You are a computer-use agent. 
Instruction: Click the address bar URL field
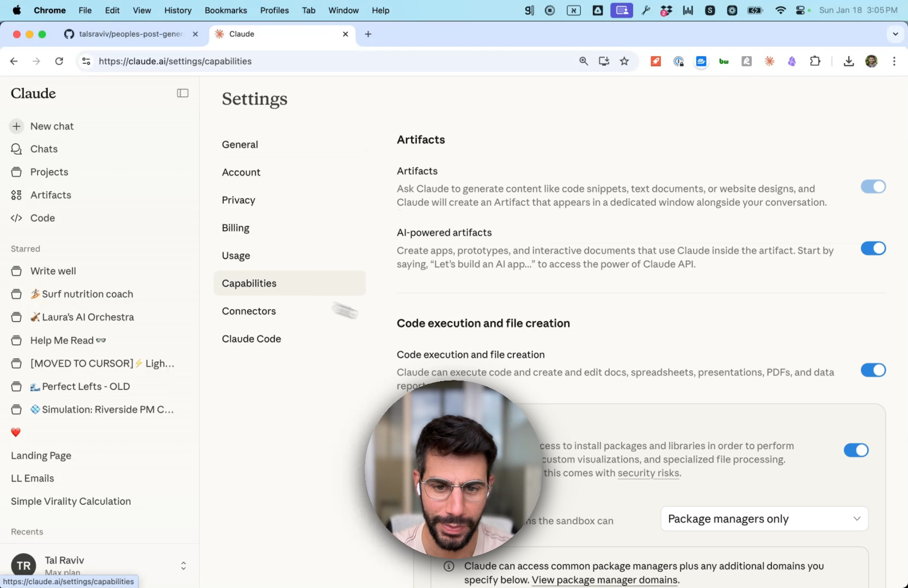pyautogui.click(x=327, y=62)
